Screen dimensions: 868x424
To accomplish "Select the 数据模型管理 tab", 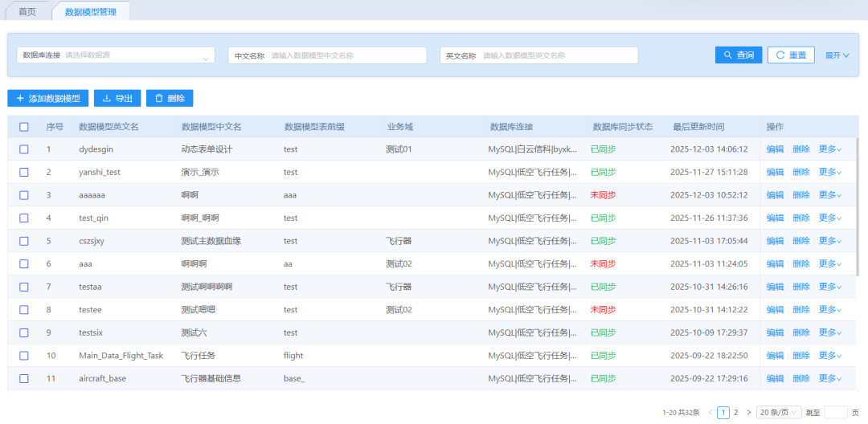I will 90,11.
